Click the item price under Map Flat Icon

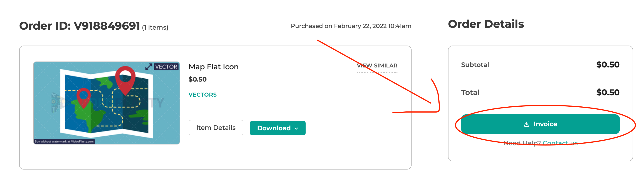(198, 80)
